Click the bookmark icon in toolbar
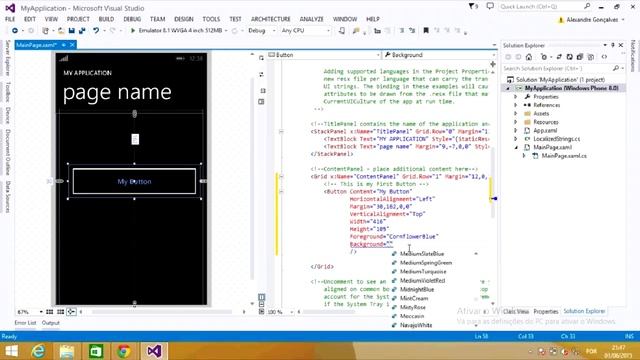 pos(426,31)
